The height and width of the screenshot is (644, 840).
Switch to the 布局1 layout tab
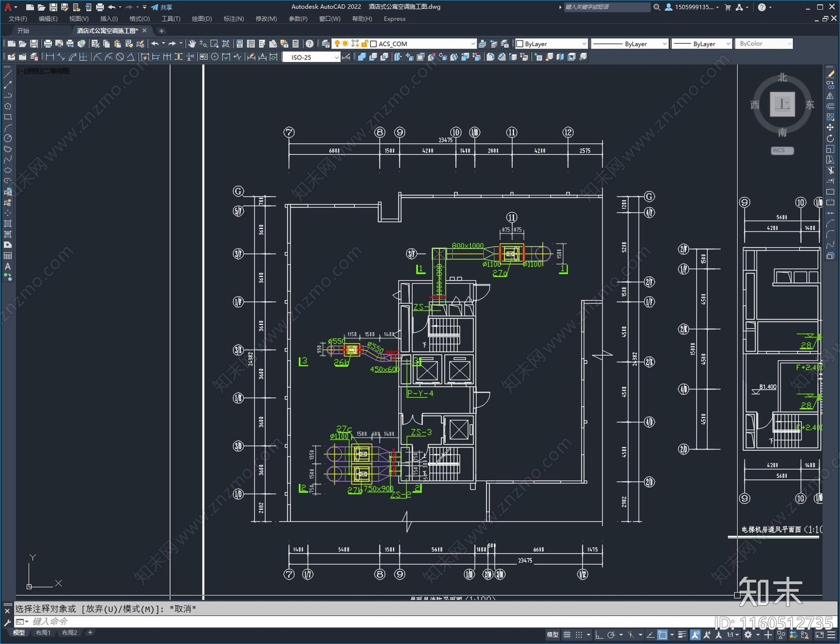click(43, 633)
